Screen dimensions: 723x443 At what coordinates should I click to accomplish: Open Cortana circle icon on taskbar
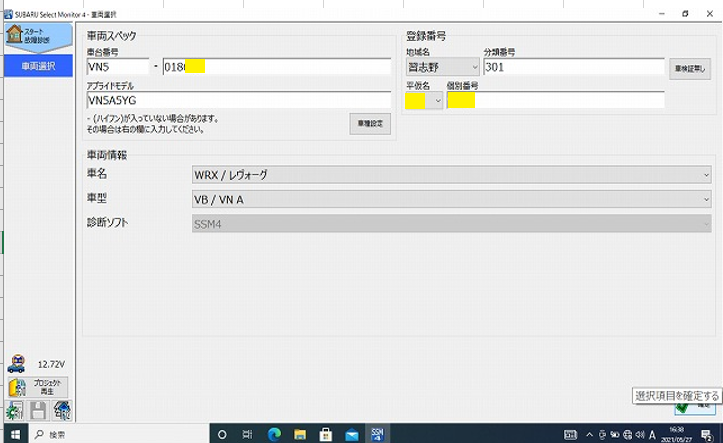[222, 434]
